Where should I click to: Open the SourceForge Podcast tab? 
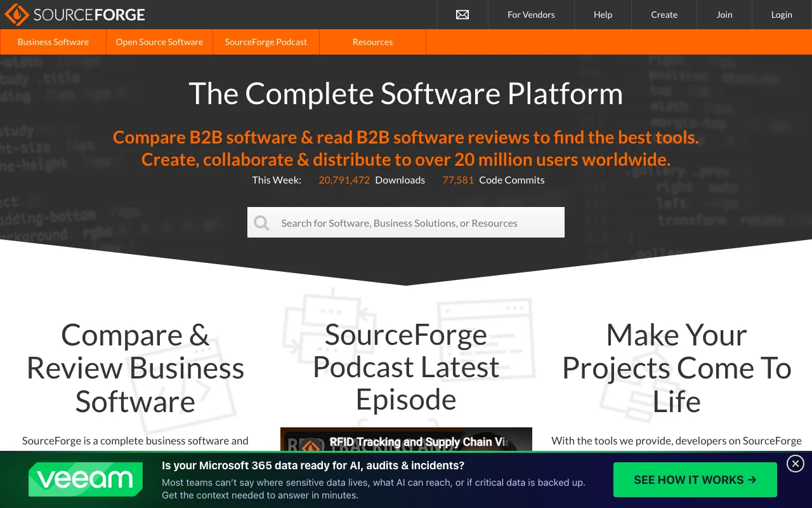(266, 42)
